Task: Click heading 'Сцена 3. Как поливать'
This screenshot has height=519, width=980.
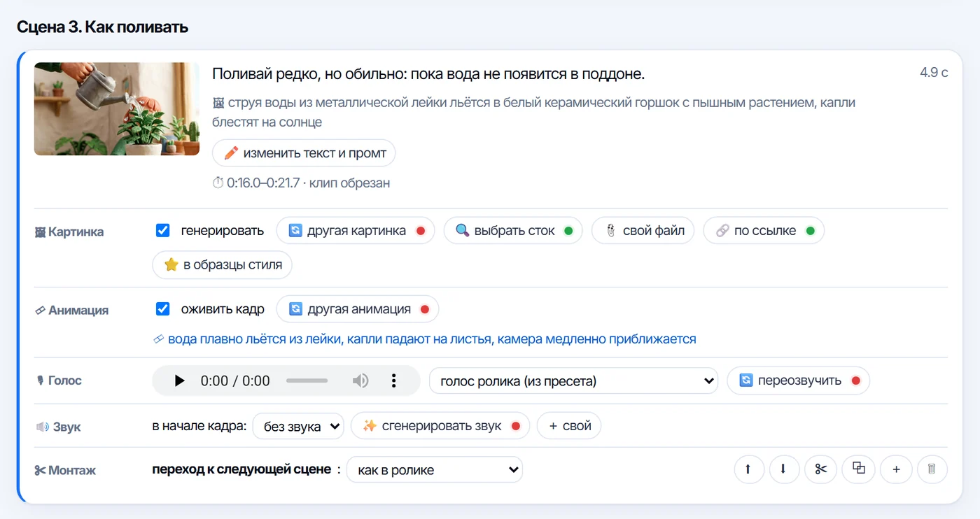Action: (x=102, y=27)
